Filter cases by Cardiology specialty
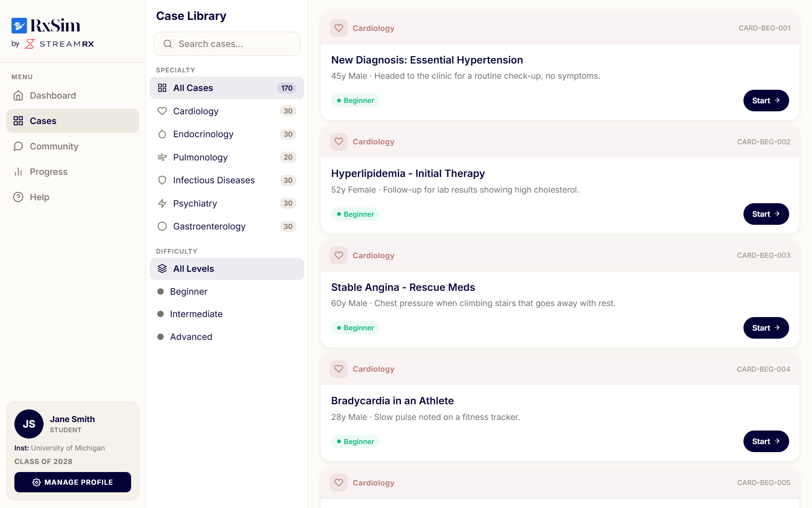Image resolution: width=812 pixels, height=508 pixels. [227, 111]
